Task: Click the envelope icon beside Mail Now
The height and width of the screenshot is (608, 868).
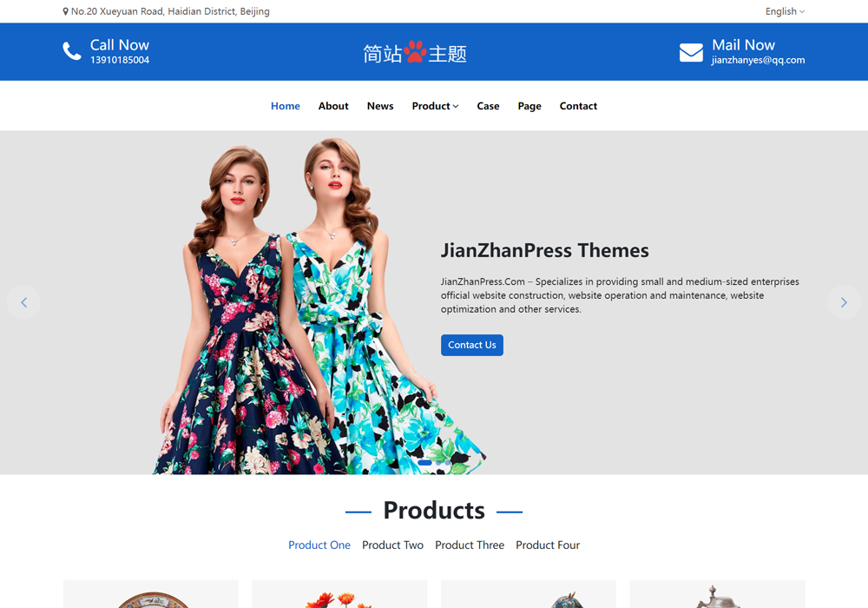Action: [691, 52]
